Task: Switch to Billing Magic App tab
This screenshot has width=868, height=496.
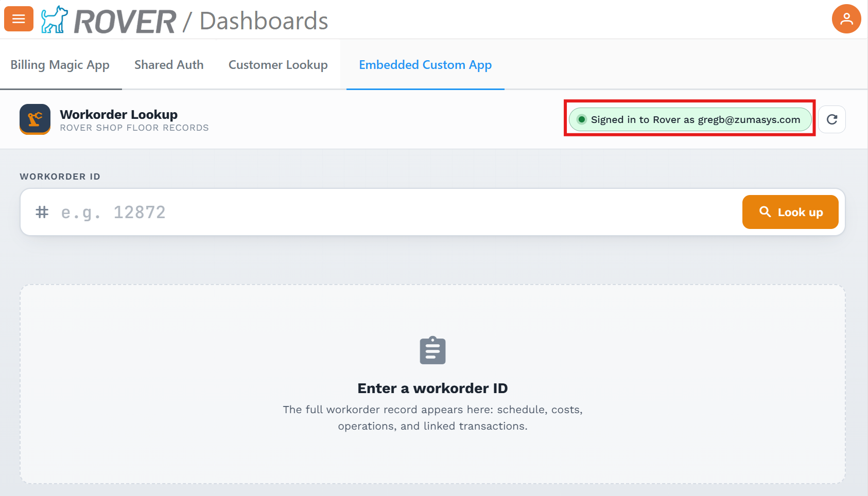Action: pyautogui.click(x=60, y=65)
